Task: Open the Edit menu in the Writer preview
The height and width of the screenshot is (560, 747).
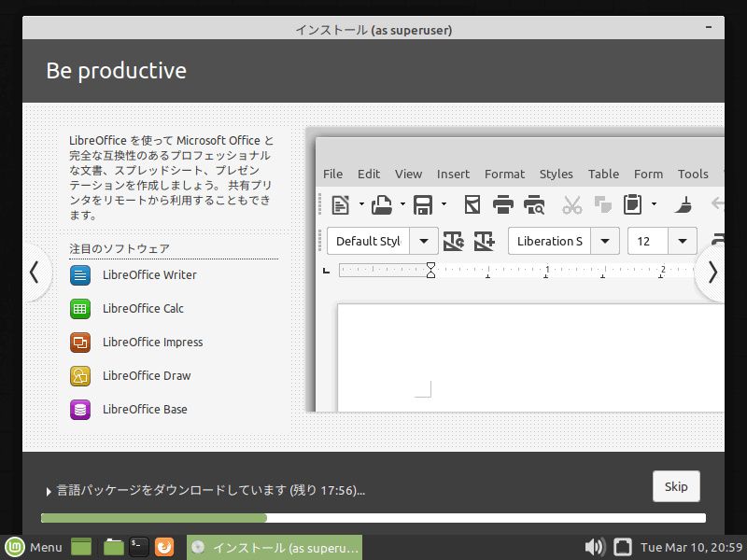Action: [369, 175]
